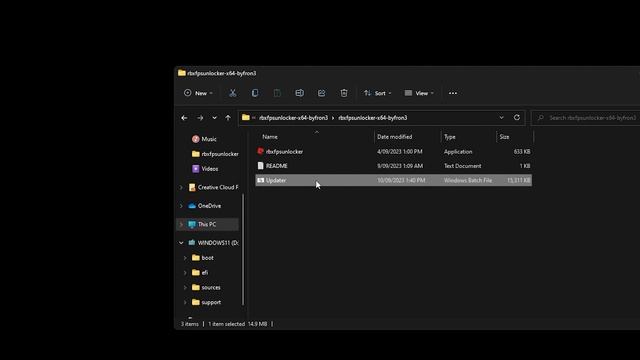Screen dimensions: 640x360
Task: Select the rbxfpsunlocker folder in sidebar
Action: coord(215,154)
